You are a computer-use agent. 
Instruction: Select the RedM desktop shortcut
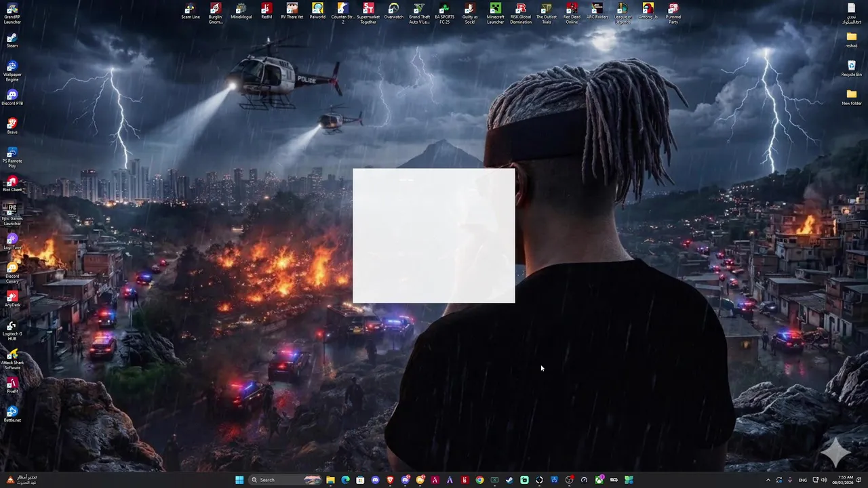point(267,11)
